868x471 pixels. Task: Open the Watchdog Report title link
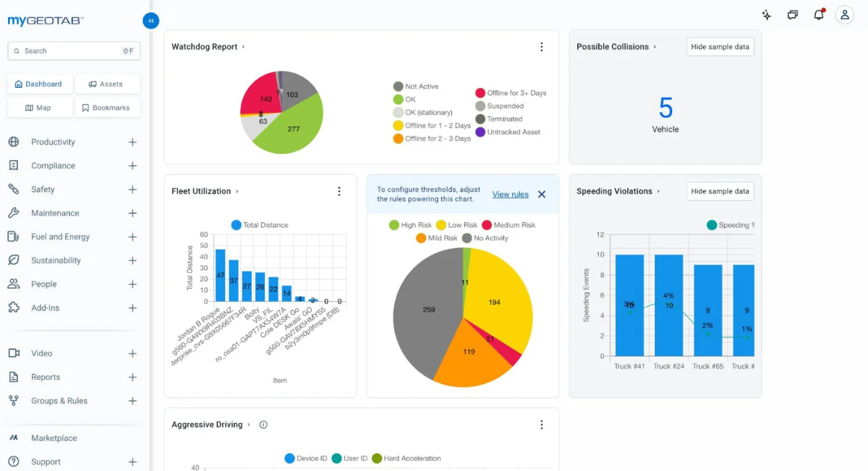pyautogui.click(x=205, y=46)
